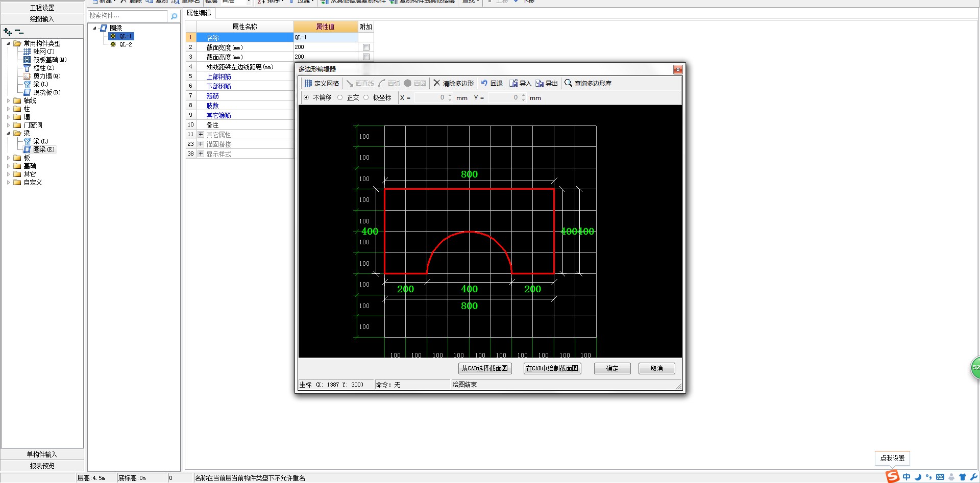The height and width of the screenshot is (483, 980).
Task: Open the 绘图输入 panel tab
Action: pyautogui.click(x=42, y=19)
